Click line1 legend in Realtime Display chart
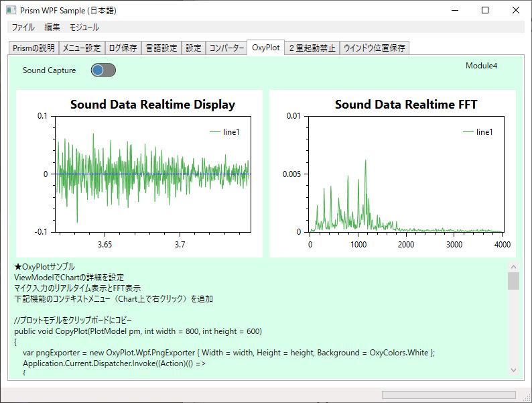532x403 pixels. point(224,132)
